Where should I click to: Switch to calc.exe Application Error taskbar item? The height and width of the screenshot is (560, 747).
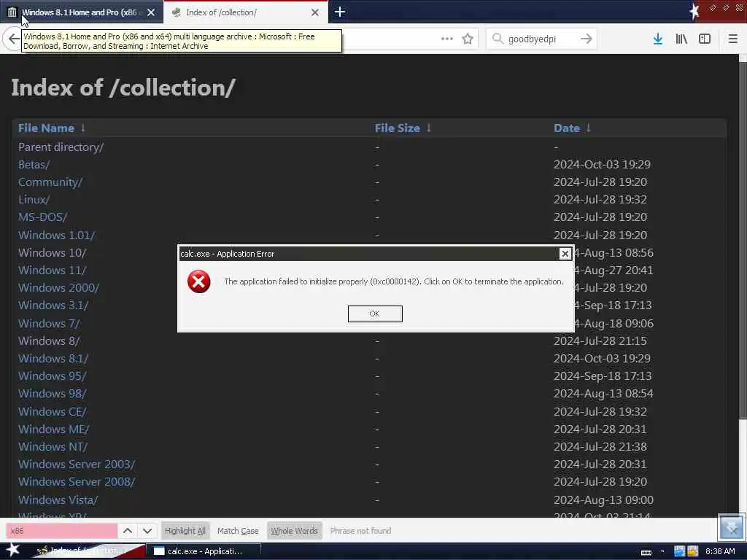pyautogui.click(x=204, y=551)
